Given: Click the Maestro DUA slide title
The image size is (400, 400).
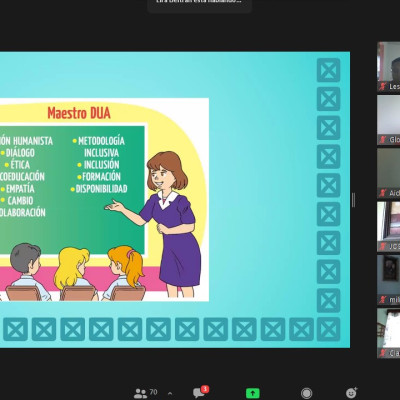Looking at the screenshot, I should pyautogui.click(x=79, y=113).
